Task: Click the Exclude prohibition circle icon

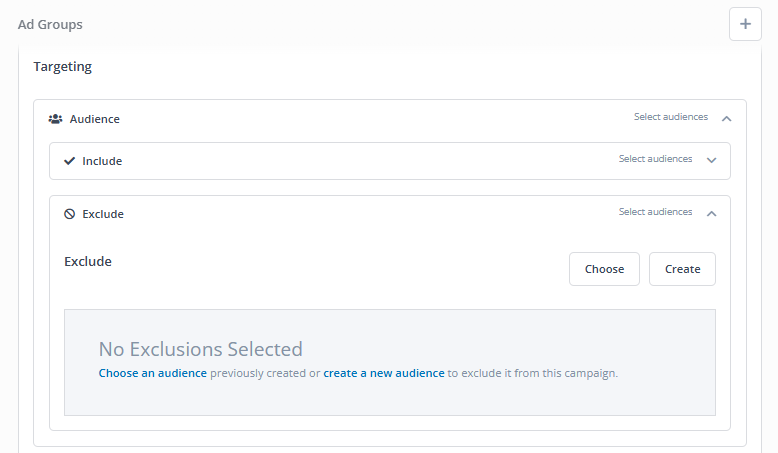Action: pos(69,214)
